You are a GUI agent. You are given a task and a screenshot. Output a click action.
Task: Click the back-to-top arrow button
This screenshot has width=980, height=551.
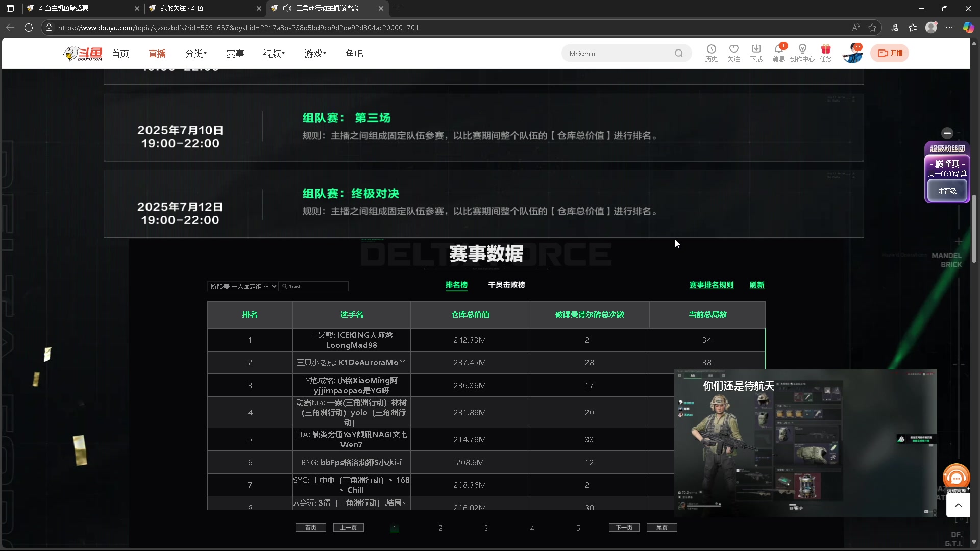958,505
